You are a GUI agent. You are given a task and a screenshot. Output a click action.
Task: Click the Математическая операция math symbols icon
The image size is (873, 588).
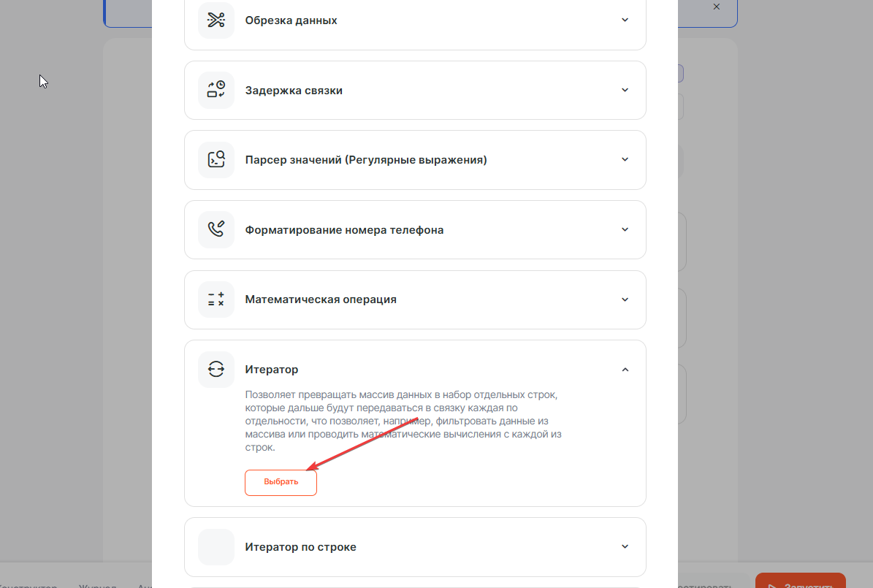click(x=216, y=299)
